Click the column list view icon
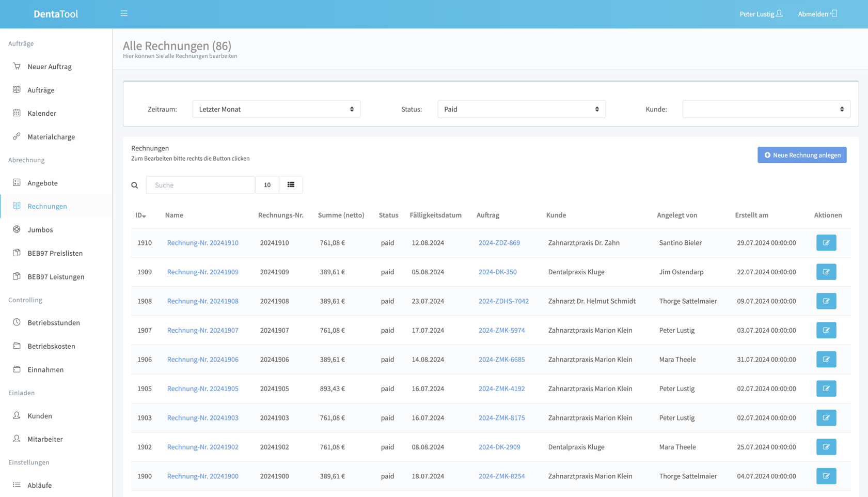Viewport: 868px width, 497px height. (291, 184)
